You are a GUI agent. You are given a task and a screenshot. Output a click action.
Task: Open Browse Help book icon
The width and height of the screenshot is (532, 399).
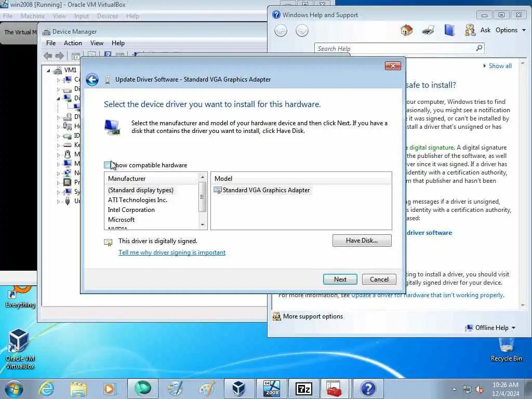(x=449, y=30)
